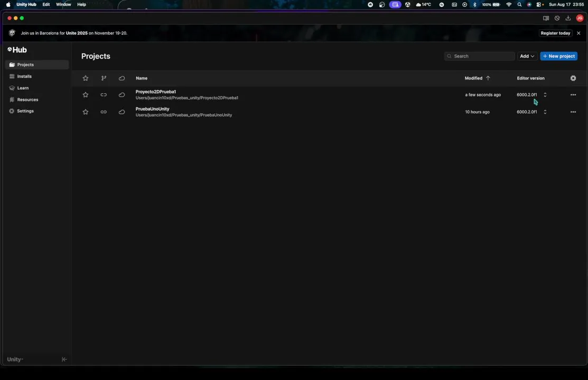Create a new project
Viewport: 588px width, 380px height.
(x=558, y=56)
